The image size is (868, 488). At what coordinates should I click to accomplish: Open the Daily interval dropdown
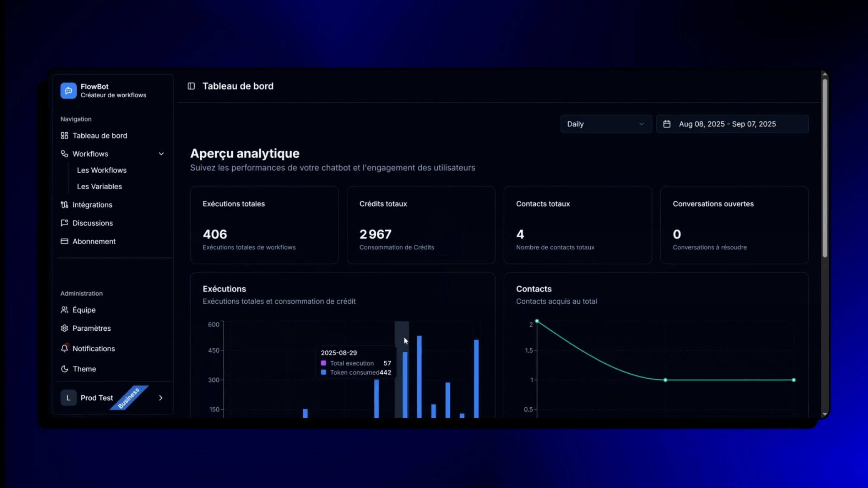[606, 124]
